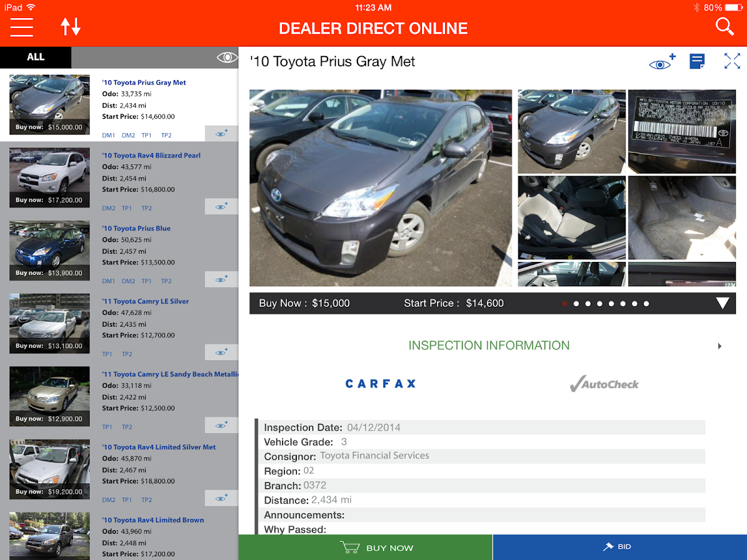The image size is (747, 560).
Task: View the main large Prius photo
Action: pos(380,188)
